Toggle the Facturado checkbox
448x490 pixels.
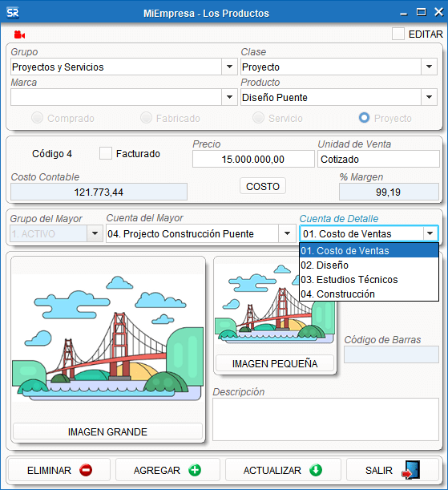pos(106,153)
